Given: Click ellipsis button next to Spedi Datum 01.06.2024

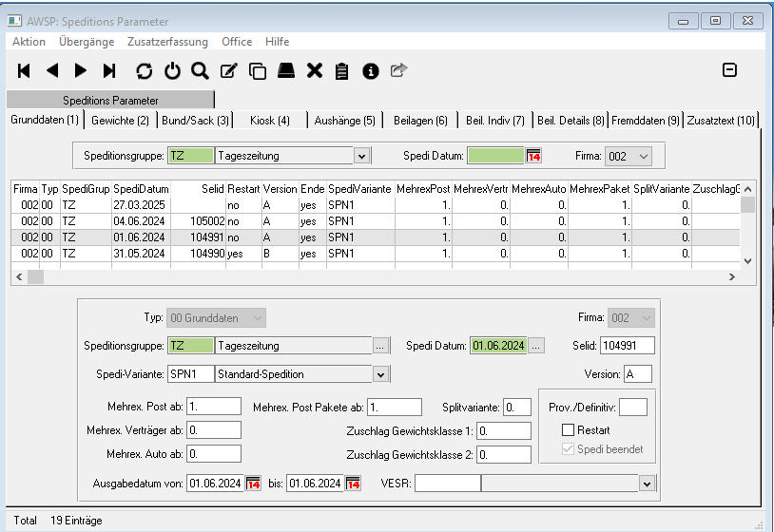Looking at the screenshot, I should (535, 346).
